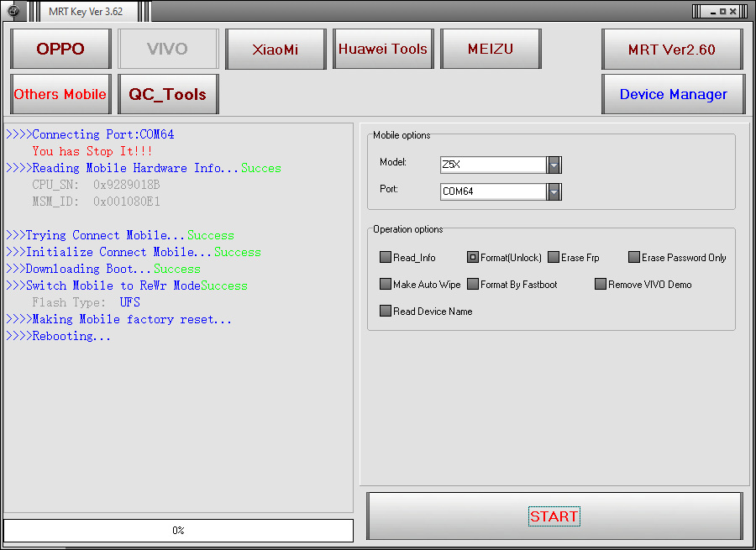Enable Read Device Name checkbox
This screenshot has height=550, width=756.
coord(386,311)
